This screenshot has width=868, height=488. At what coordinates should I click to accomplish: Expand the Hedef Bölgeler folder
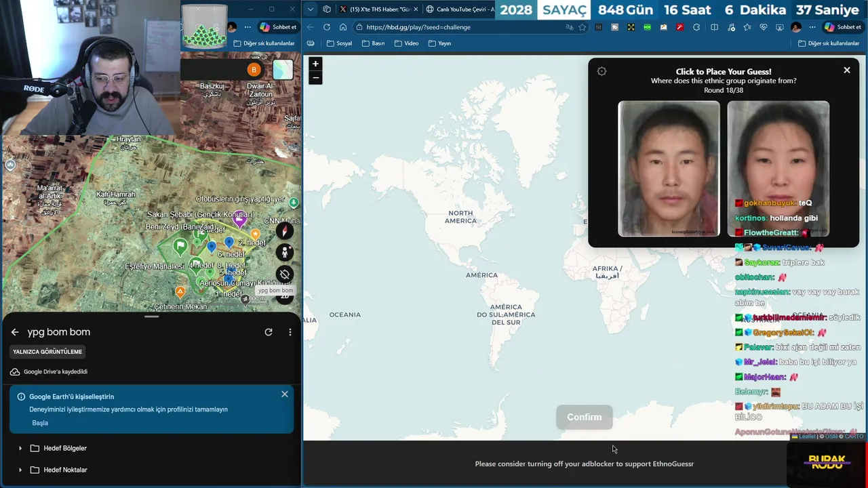[x=20, y=448]
